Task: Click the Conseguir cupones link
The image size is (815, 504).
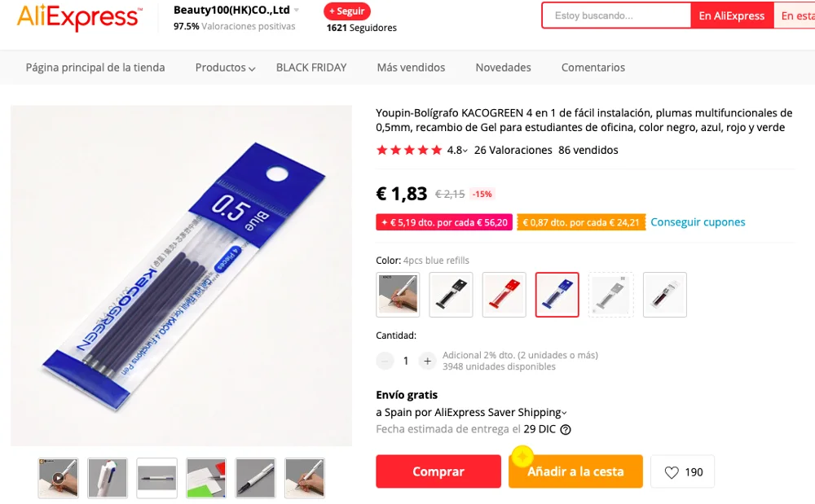Action: coord(698,222)
